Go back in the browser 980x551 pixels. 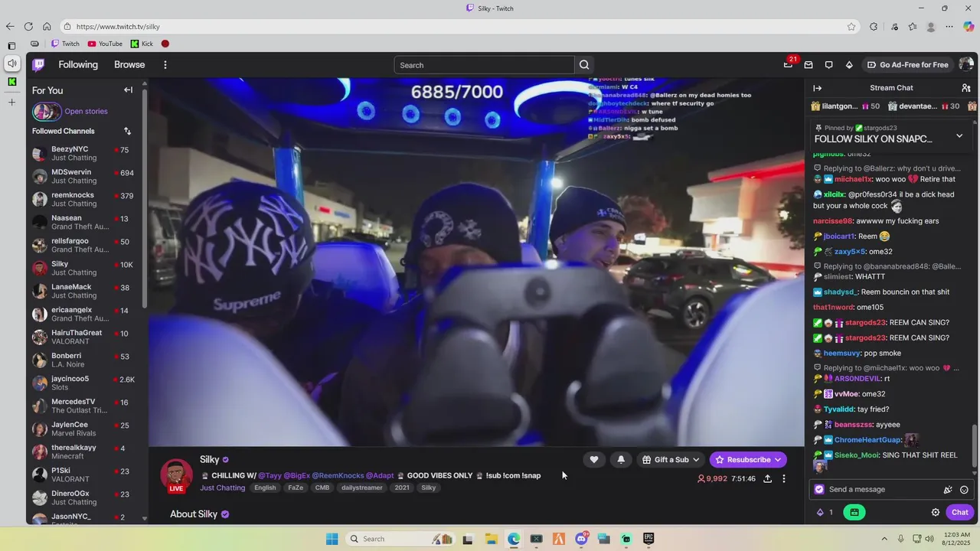(x=10, y=26)
